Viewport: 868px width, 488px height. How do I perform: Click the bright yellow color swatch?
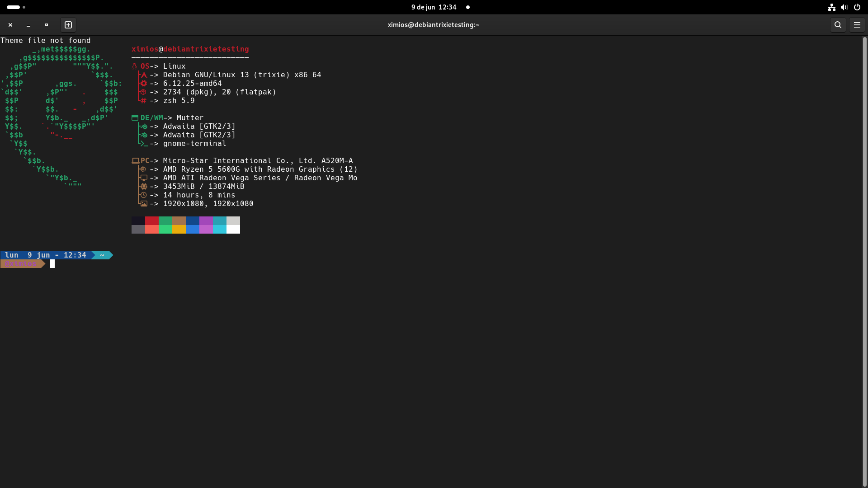179,230
